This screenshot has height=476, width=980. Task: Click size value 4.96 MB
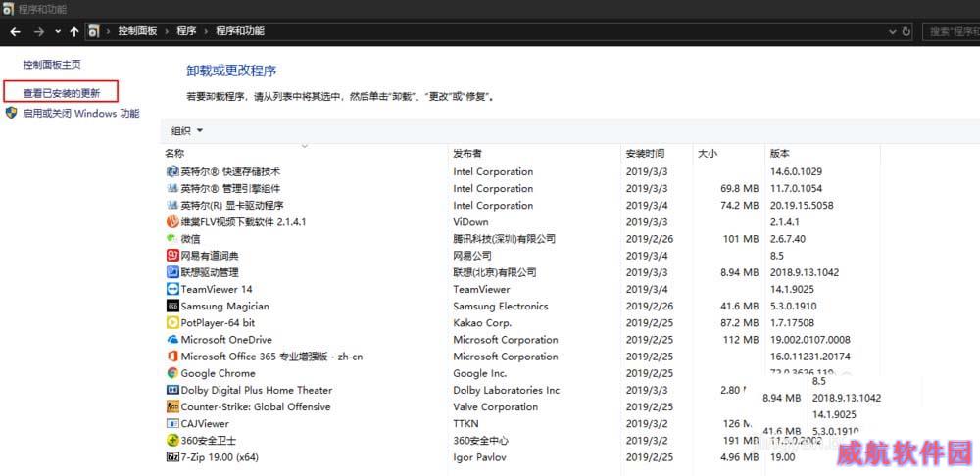click(739, 457)
